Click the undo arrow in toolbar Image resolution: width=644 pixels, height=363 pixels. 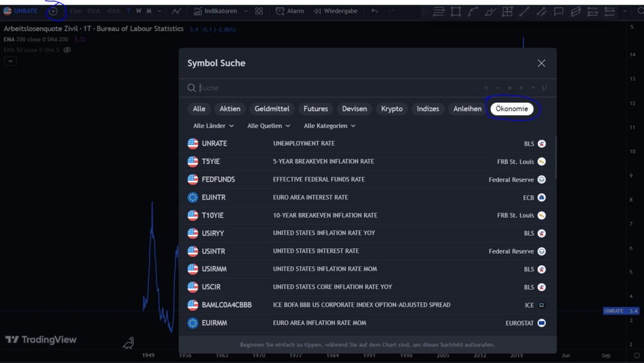374,11
